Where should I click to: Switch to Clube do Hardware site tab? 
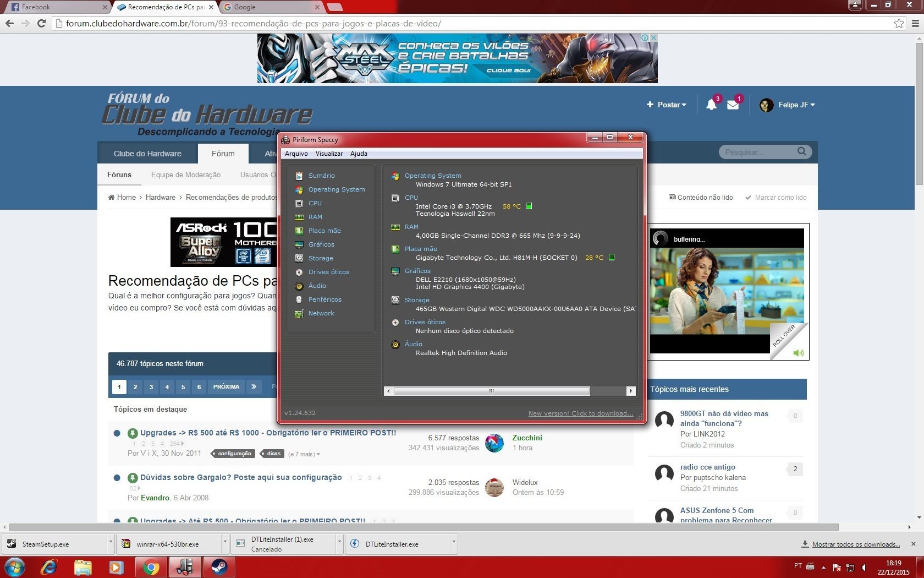point(147,154)
